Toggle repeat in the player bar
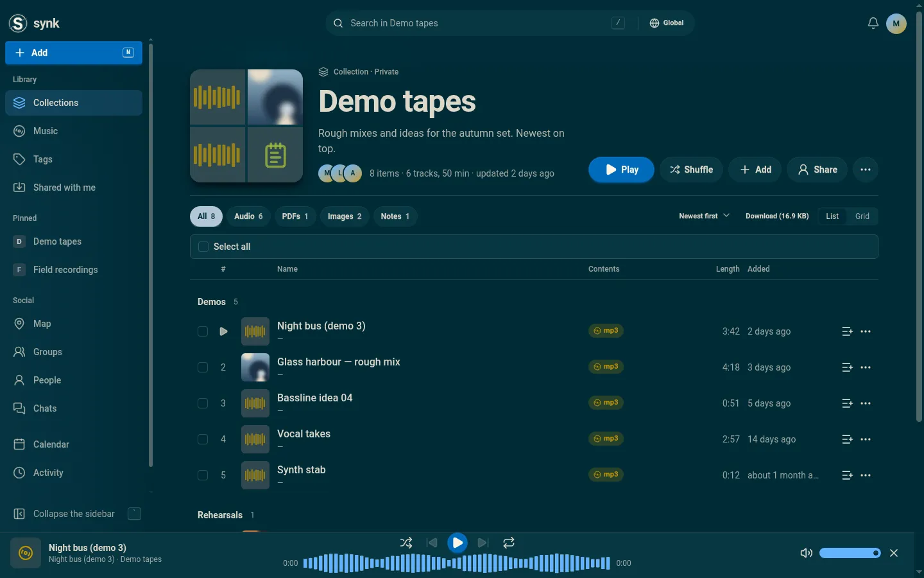The height and width of the screenshot is (578, 924). pos(509,543)
